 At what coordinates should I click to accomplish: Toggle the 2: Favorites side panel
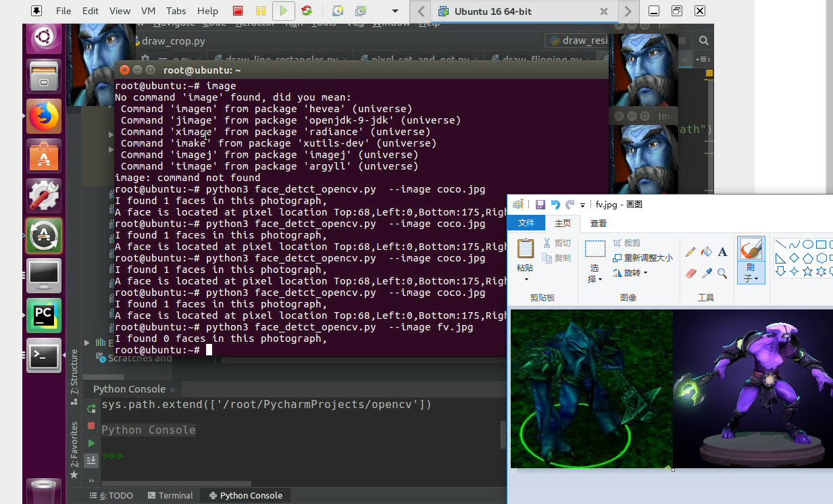pos(74,447)
